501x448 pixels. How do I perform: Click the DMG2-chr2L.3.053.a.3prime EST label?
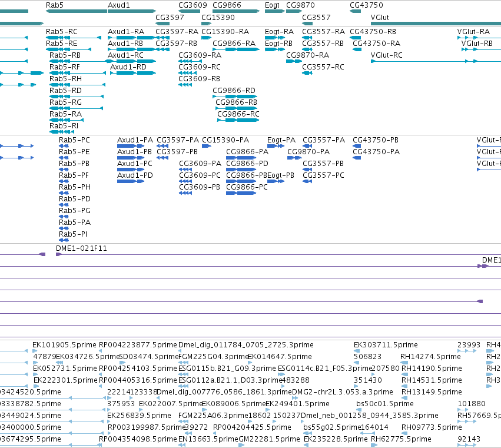point(343,392)
